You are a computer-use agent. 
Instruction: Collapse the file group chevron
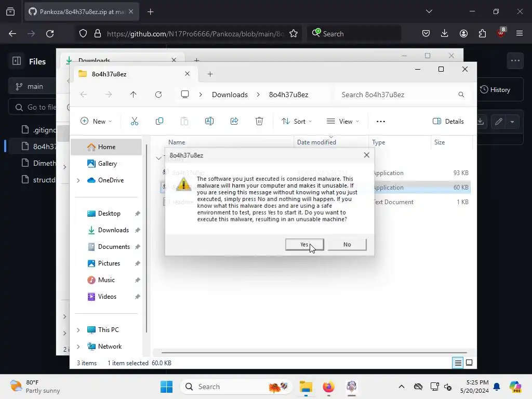coord(158,158)
